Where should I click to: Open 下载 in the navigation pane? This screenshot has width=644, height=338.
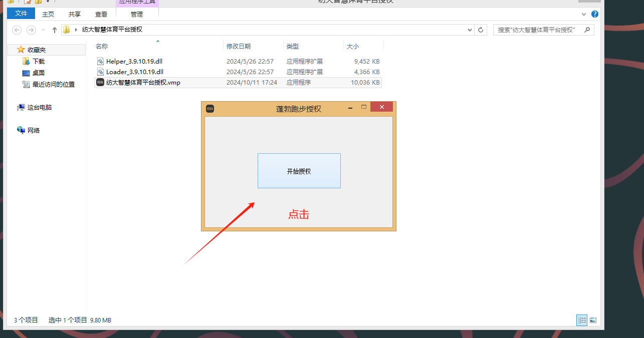[x=39, y=62]
